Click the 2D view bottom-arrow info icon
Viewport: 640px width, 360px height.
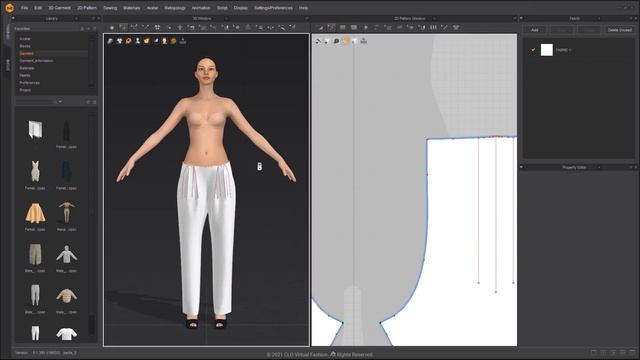click(364, 41)
